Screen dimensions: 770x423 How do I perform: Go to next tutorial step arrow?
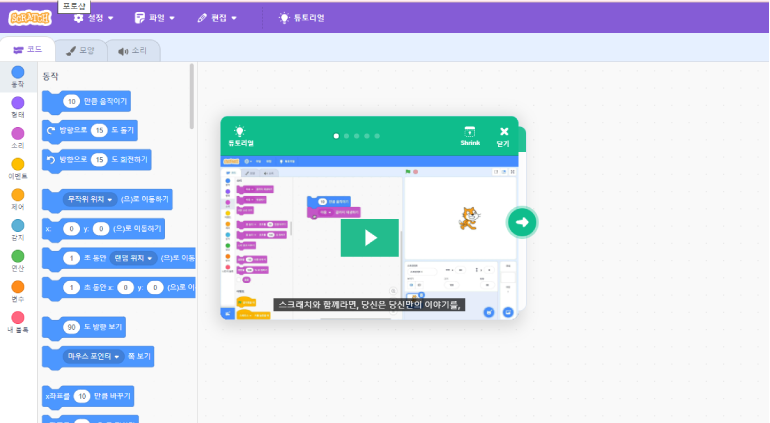522,223
